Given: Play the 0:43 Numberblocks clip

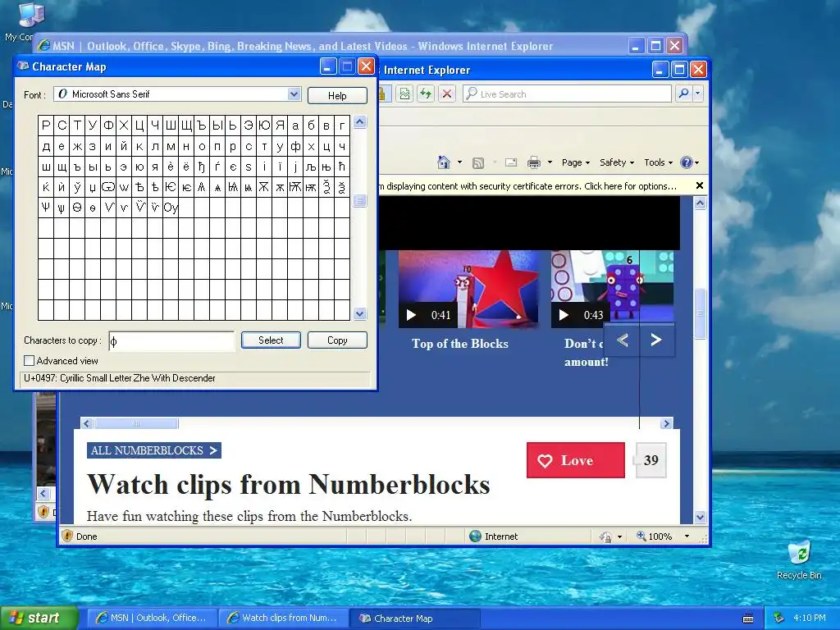Looking at the screenshot, I should coord(564,315).
